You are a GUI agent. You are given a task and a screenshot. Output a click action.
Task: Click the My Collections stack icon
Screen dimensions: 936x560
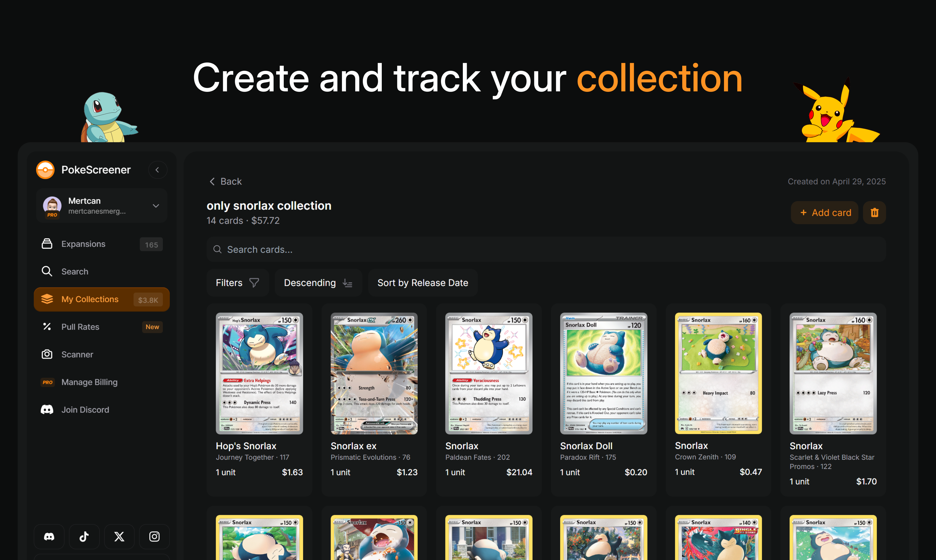pos(47,299)
